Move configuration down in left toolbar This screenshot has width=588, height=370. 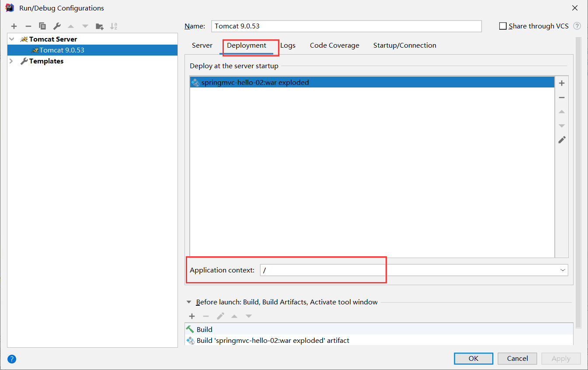point(85,26)
